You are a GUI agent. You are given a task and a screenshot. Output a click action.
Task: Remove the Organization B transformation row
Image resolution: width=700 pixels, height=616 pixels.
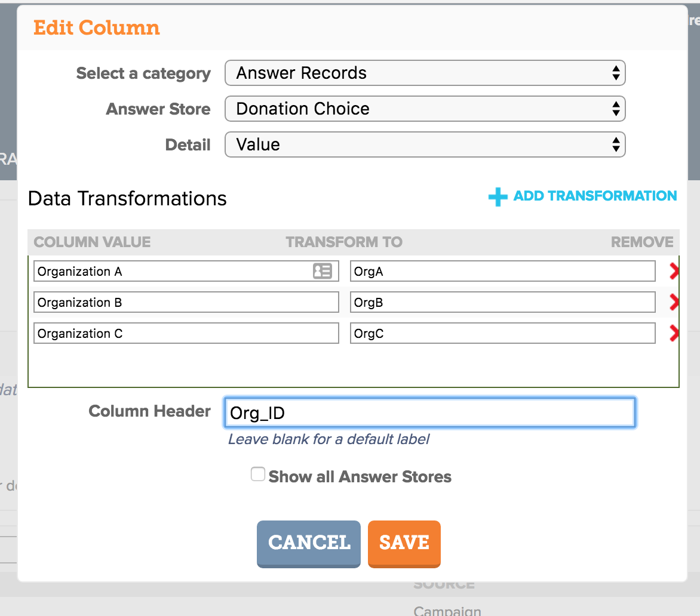coord(674,303)
